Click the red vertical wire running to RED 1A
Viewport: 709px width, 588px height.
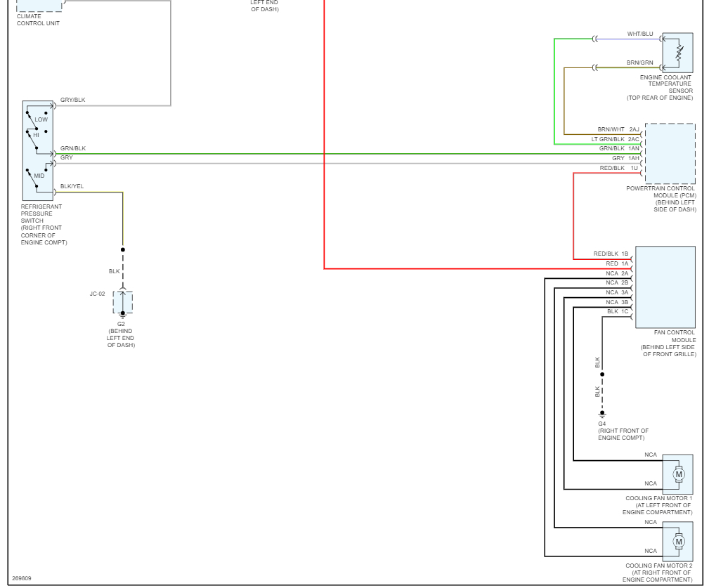(324, 136)
